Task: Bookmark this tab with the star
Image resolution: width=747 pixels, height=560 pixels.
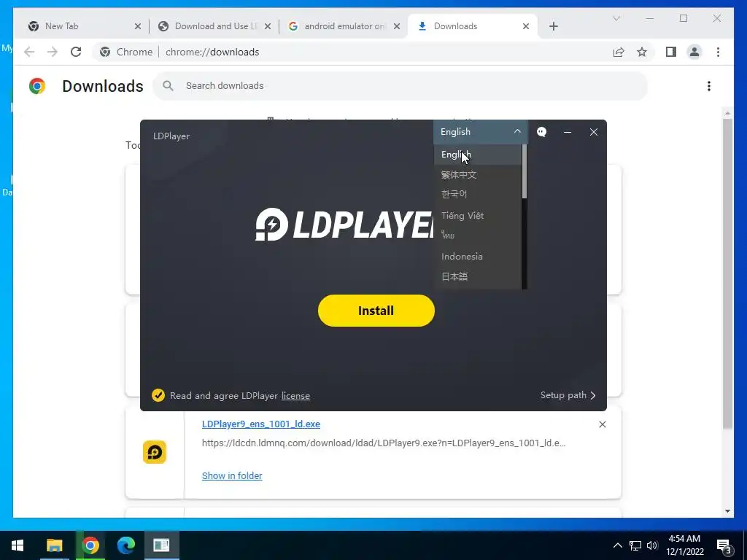Action: [x=642, y=52]
